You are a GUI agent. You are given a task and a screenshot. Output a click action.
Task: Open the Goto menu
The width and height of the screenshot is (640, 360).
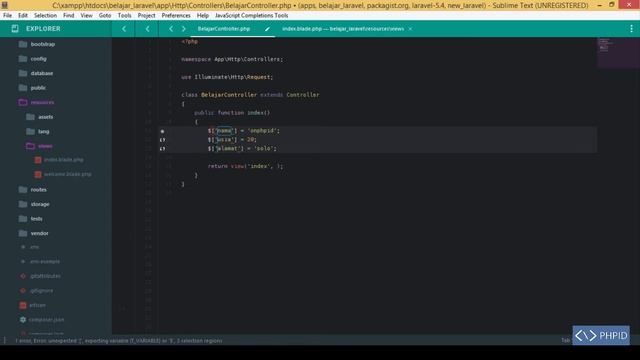tap(105, 16)
